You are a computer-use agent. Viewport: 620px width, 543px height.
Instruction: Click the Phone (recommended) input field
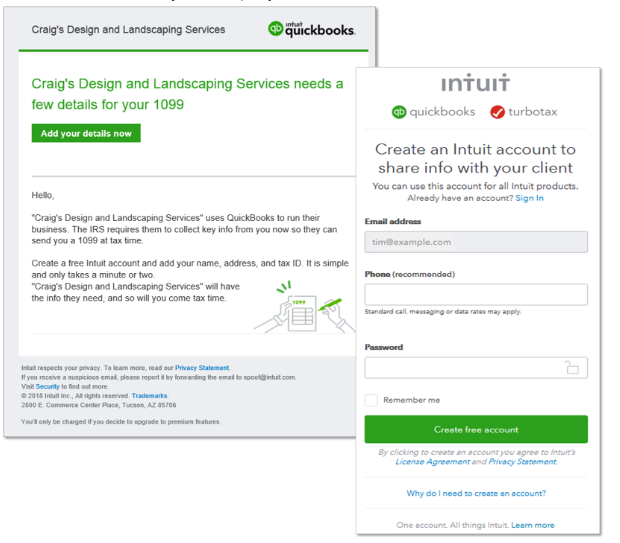click(x=476, y=294)
